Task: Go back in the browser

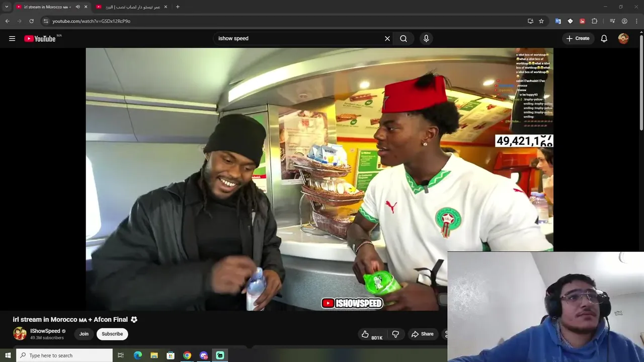Action: point(8,21)
